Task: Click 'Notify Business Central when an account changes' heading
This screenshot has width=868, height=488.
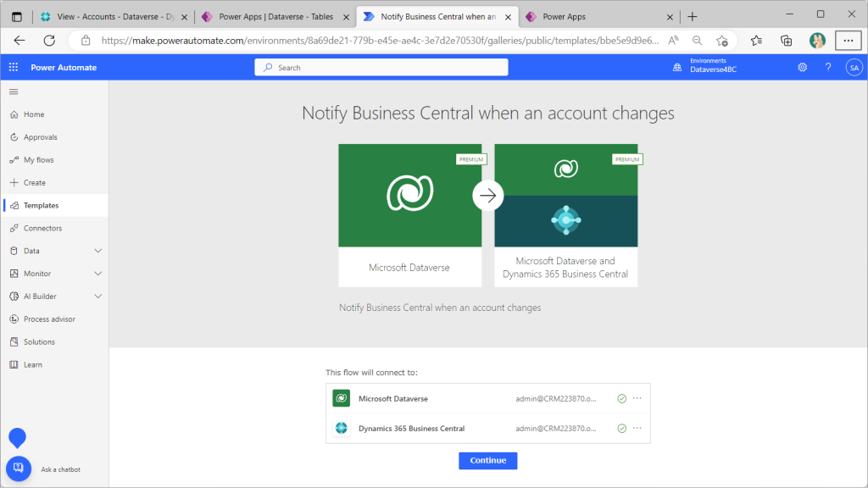Action: 487,113
